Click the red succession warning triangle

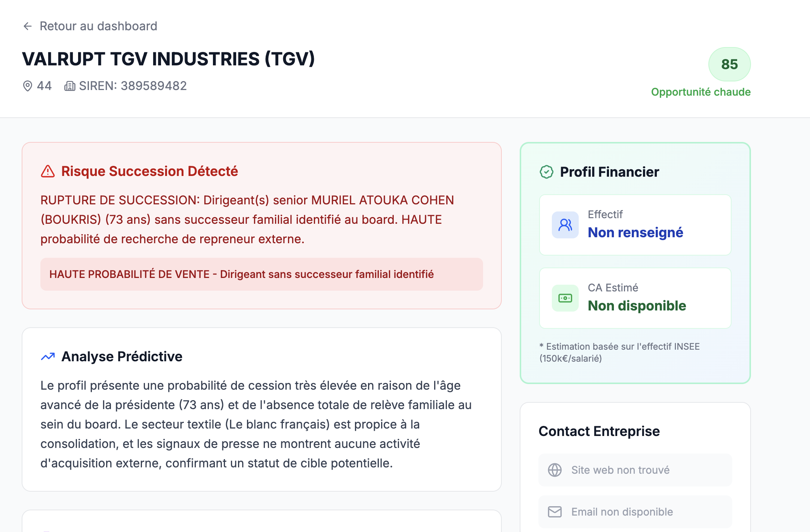point(48,171)
